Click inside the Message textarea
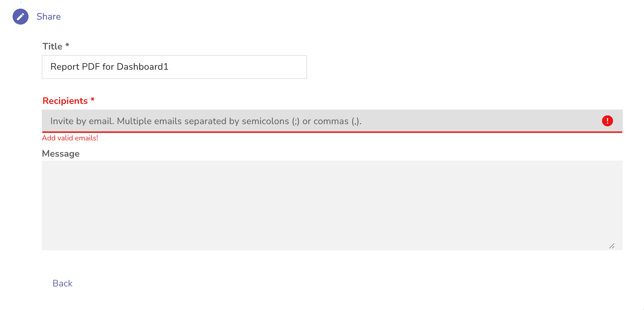The height and width of the screenshot is (310, 644). [x=332, y=204]
